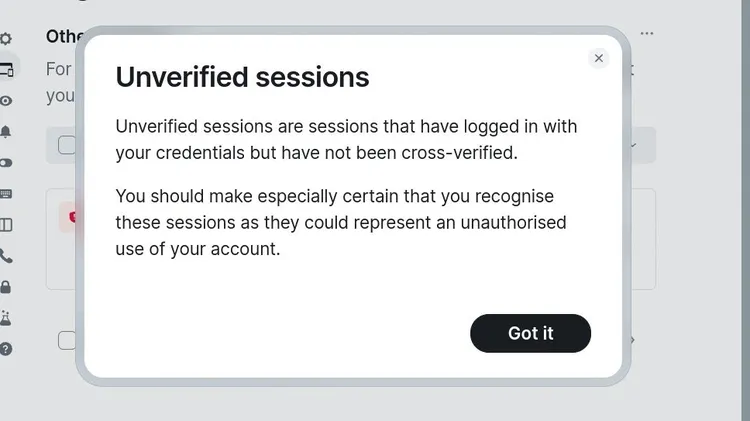
Task: Open Keyboard shortcuts settings icon
Action: coord(6,194)
